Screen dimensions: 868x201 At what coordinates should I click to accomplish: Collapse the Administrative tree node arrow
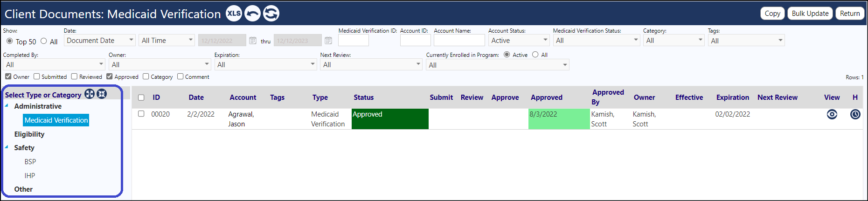pos(7,105)
